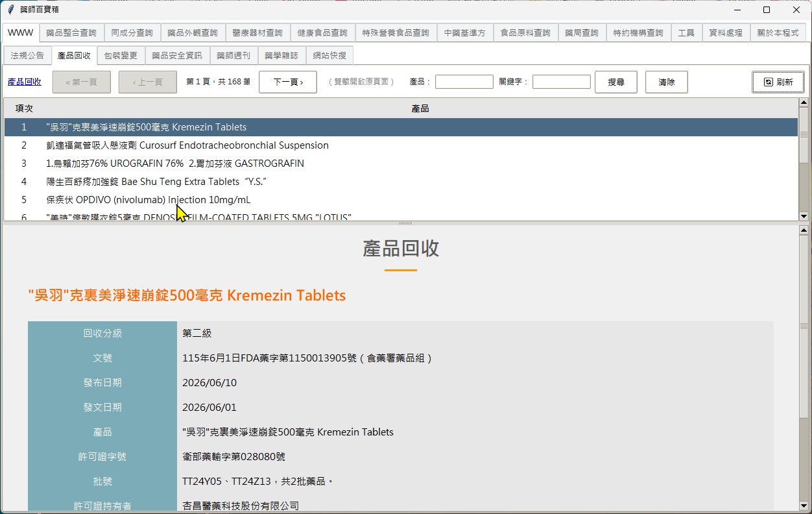Click the feather app icon in title bar
This screenshot has width=812, height=514.
pos(10,10)
